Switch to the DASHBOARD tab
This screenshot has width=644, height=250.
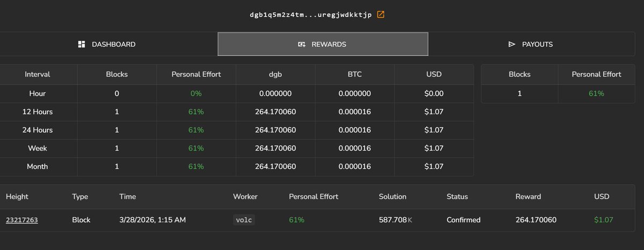pyautogui.click(x=107, y=44)
